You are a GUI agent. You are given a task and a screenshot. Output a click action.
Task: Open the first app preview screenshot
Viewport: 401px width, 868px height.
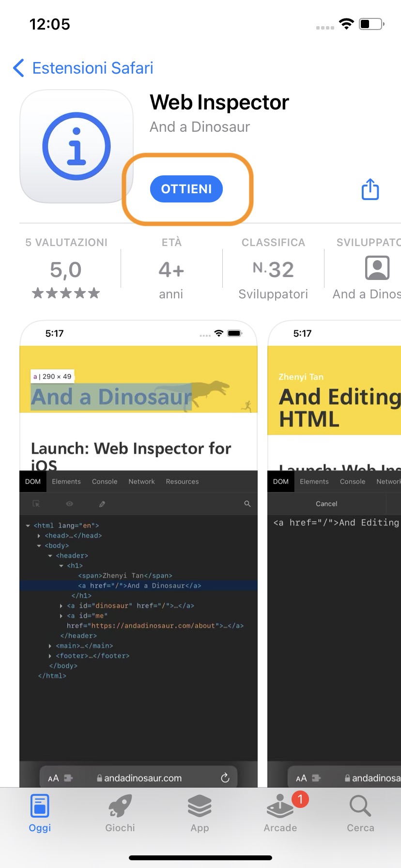[x=139, y=553]
